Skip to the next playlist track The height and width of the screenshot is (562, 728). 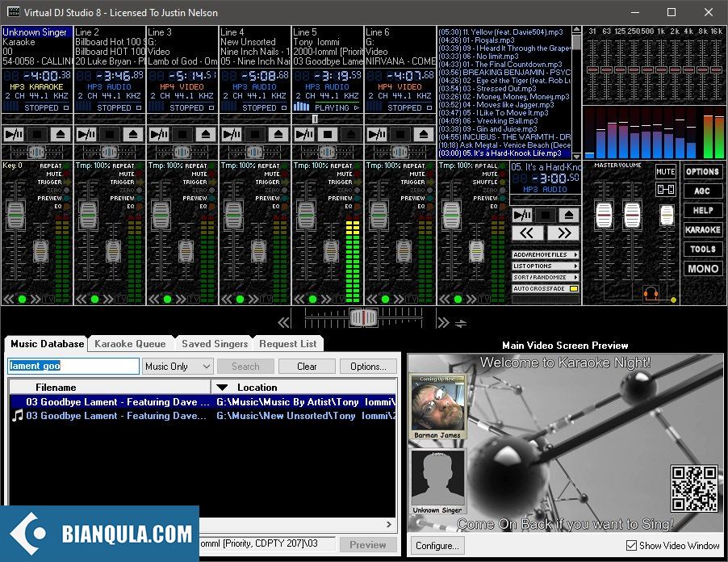click(563, 233)
